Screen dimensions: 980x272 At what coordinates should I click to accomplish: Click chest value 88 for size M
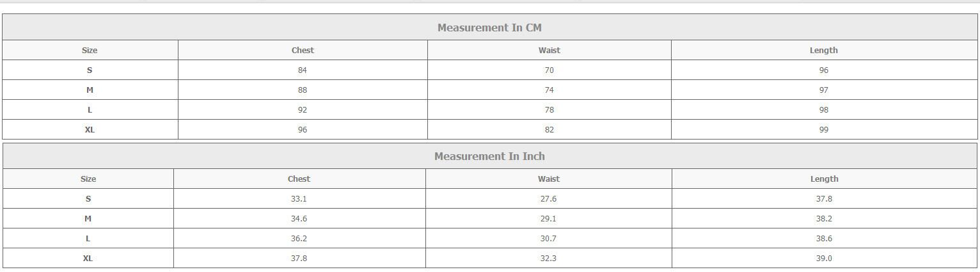[x=303, y=90]
